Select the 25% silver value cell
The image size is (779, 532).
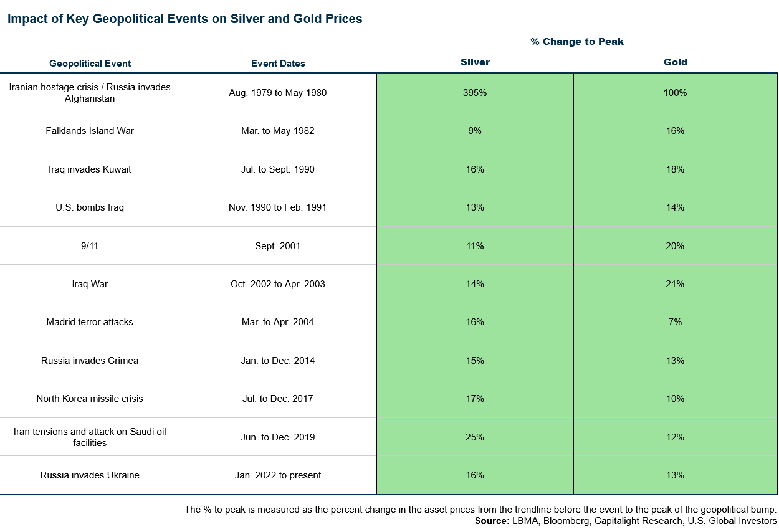click(x=475, y=437)
